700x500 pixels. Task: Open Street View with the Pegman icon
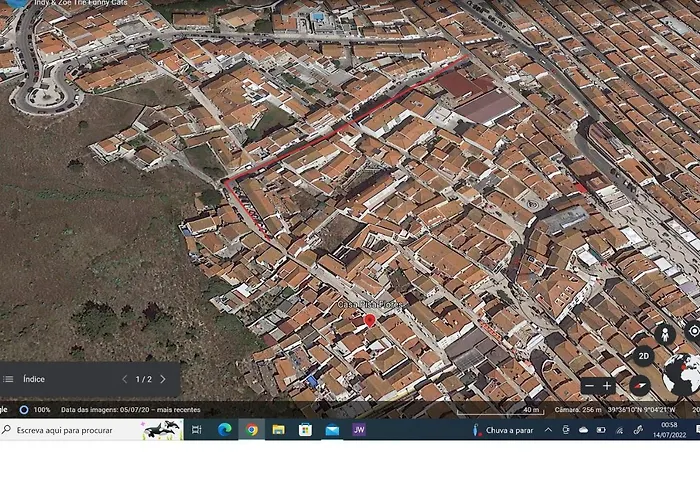point(664,333)
